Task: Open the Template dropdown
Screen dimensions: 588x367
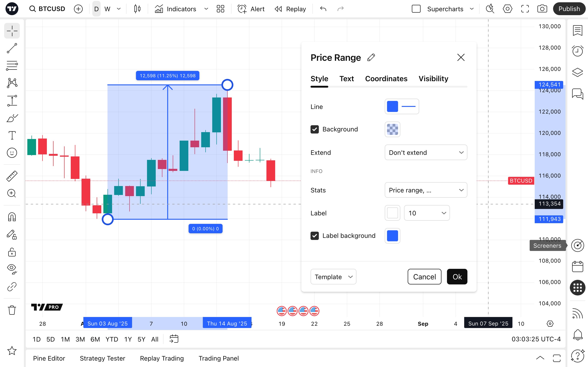Action: pyautogui.click(x=333, y=277)
